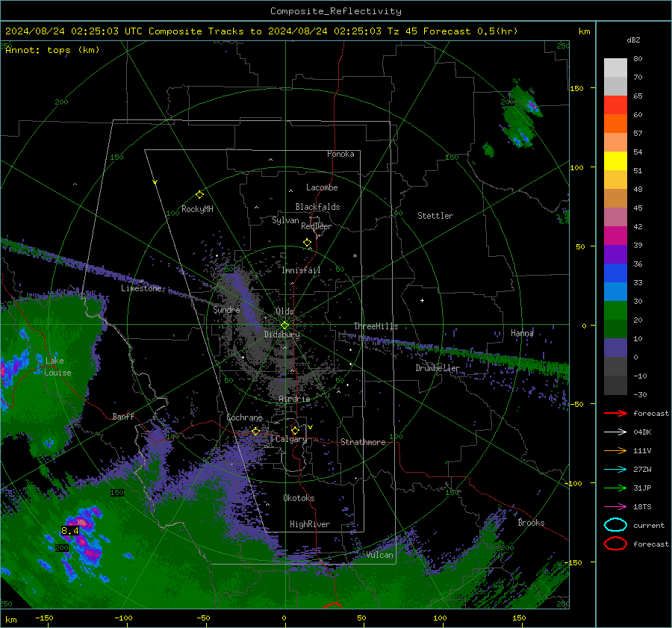Click the cyan 27ZW track arrow
Screen dimensions: 672x628
[615, 469]
